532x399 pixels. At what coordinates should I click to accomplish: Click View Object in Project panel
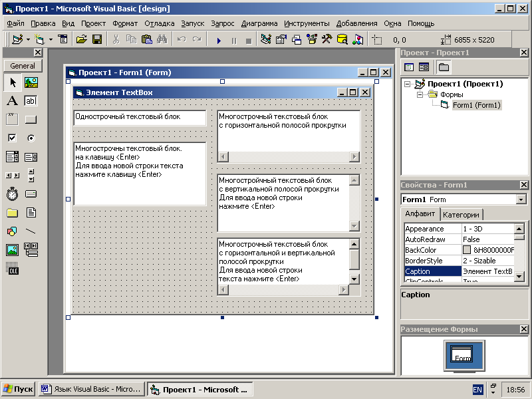pos(424,67)
